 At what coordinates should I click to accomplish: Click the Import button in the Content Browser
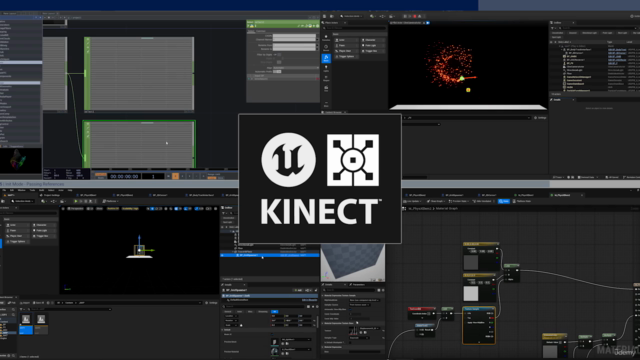(26, 303)
